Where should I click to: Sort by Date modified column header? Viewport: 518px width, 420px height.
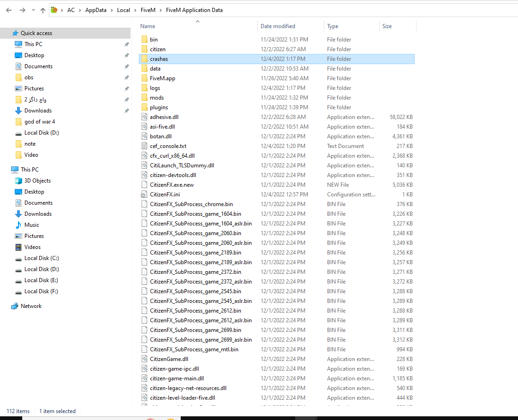coord(278,26)
